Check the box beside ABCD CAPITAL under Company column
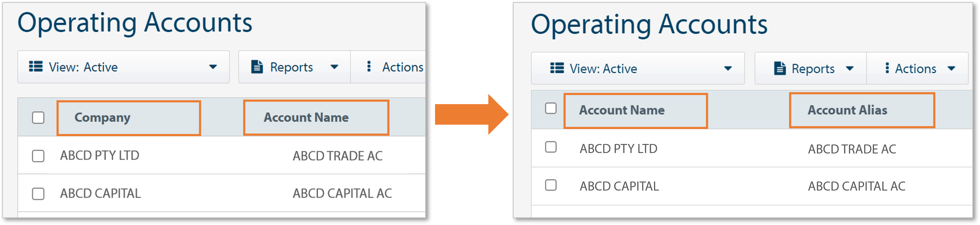 pyautogui.click(x=38, y=193)
